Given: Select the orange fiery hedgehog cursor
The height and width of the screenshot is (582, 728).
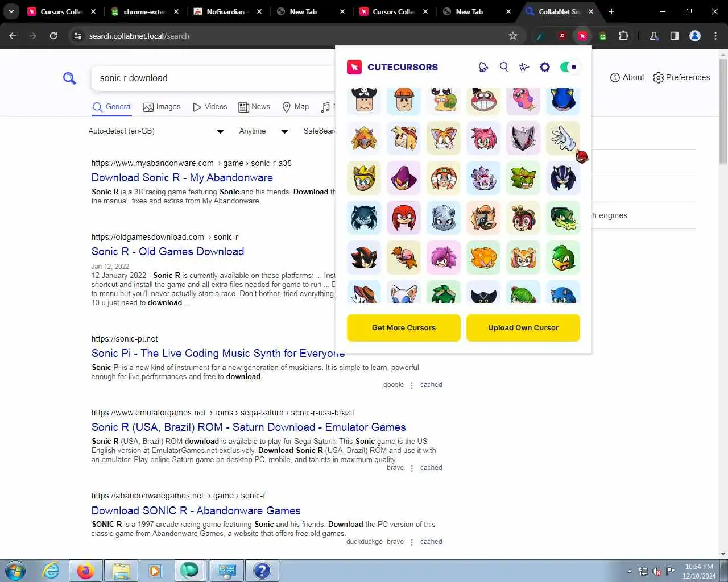Looking at the screenshot, I should coord(483,257).
